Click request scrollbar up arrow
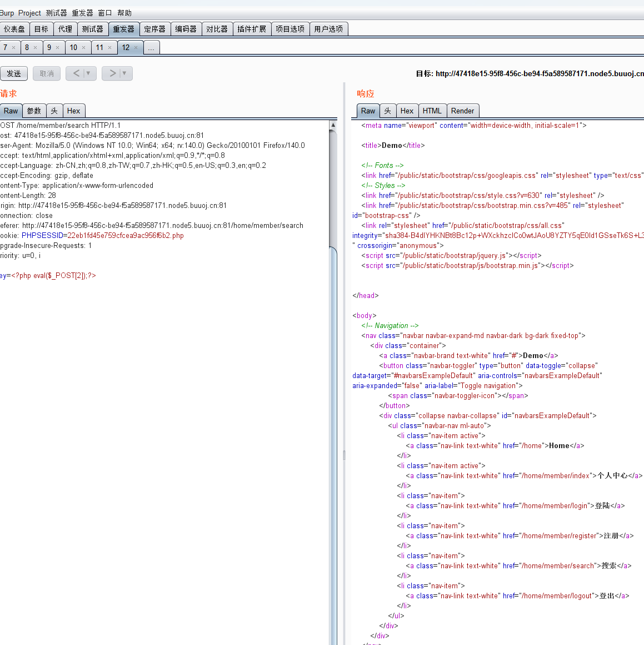The height and width of the screenshot is (645, 644). click(x=333, y=125)
